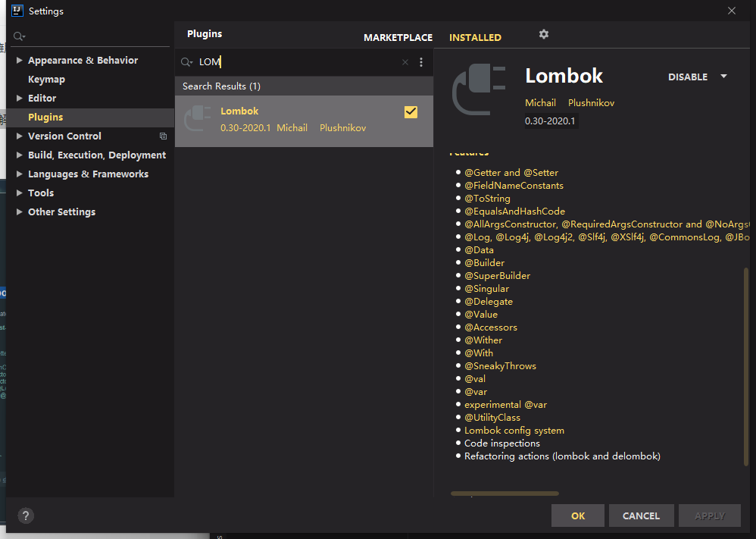Image resolution: width=756 pixels, height=539 pixels.
Task: Click the help question mark icon
Action: point(25,515)
